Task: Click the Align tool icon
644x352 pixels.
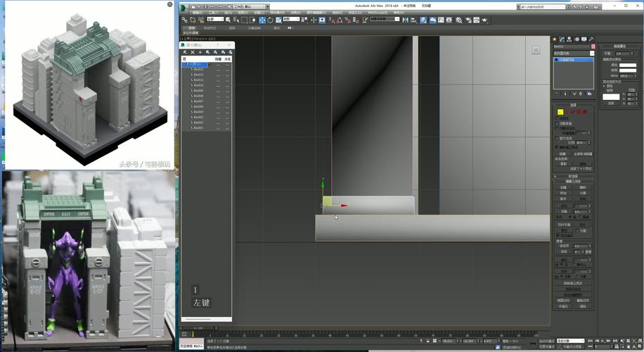Action: click(x=413, y=20)
